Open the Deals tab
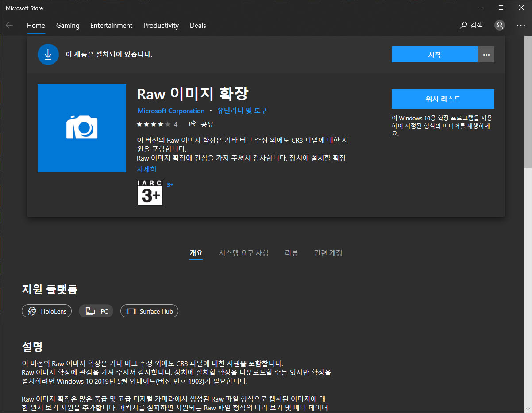Image resolution: width=532 pixels, height=413 pixels. coord(198,26)
